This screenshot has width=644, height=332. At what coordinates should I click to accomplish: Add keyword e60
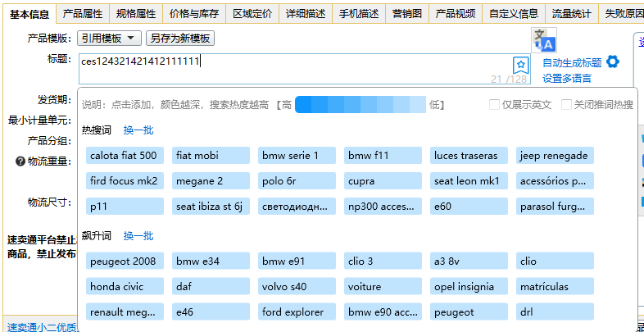(469, 207)
